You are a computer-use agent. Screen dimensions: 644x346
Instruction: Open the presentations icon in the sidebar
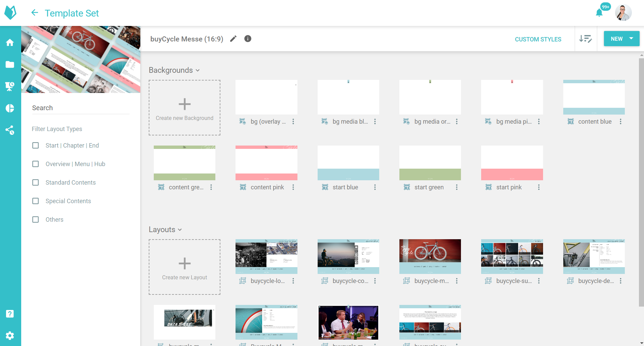click(10, 86)
